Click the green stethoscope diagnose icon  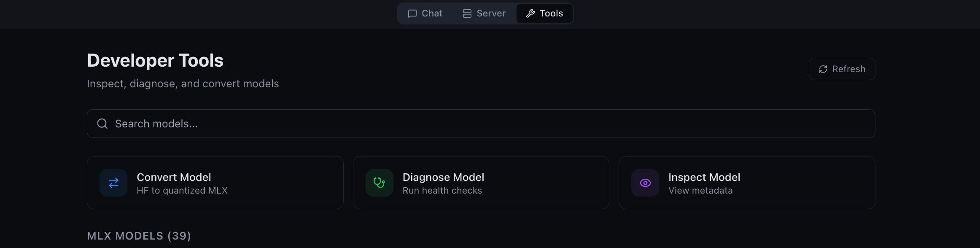click(379, 183)
